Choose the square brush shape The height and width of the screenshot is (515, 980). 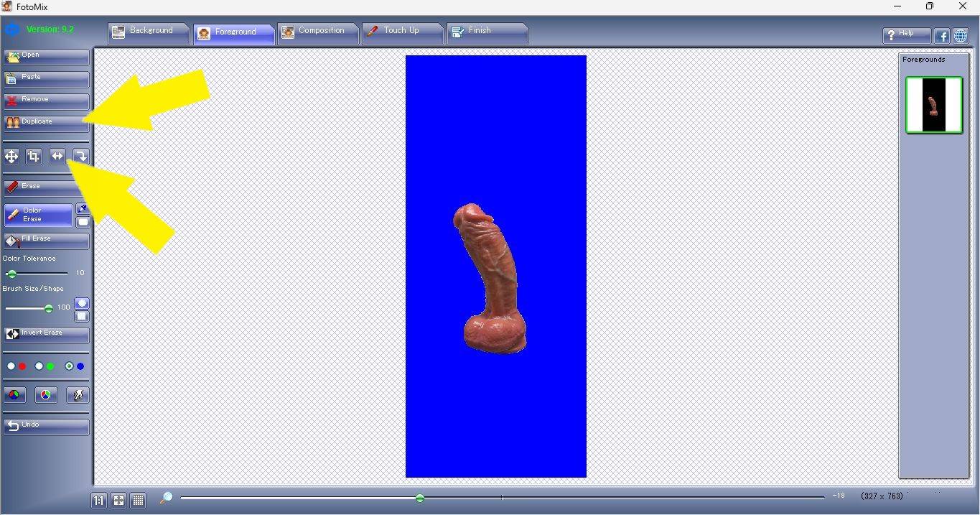[x=82, y=316]
